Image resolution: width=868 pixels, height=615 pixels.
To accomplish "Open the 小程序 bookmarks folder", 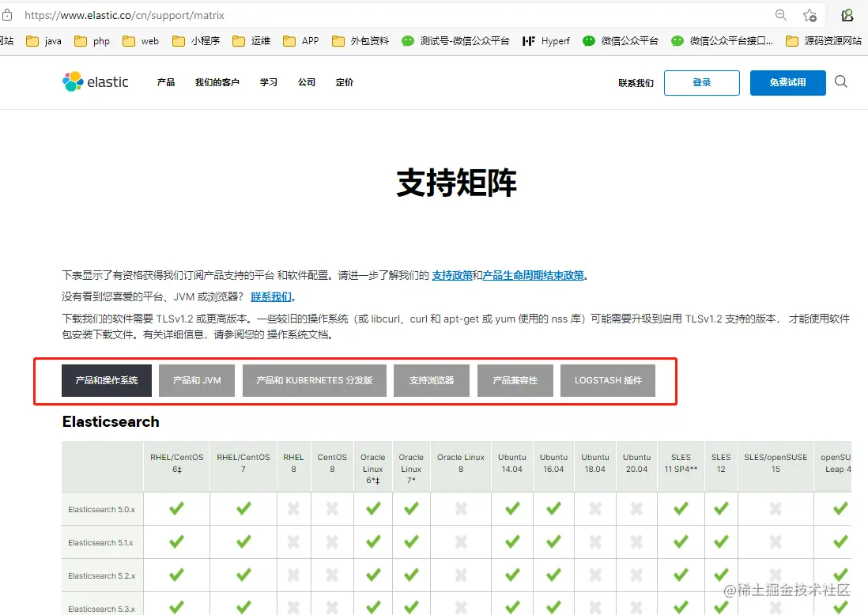I will pos(196,41).
